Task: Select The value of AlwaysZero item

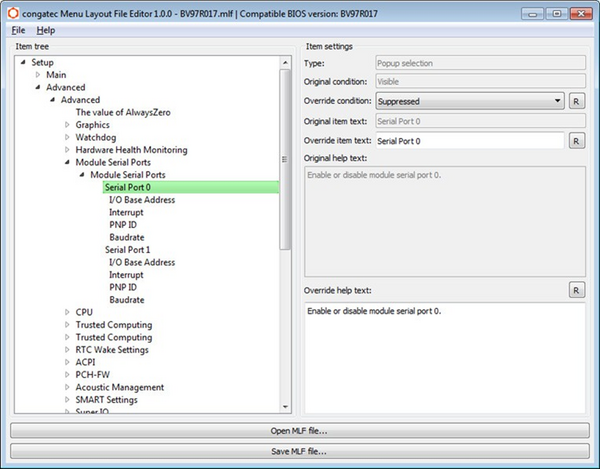Action: [123, 112]
